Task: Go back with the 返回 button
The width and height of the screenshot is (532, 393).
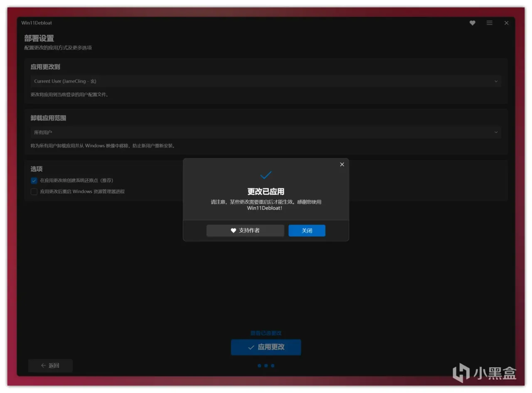Action: coord(50,366)
